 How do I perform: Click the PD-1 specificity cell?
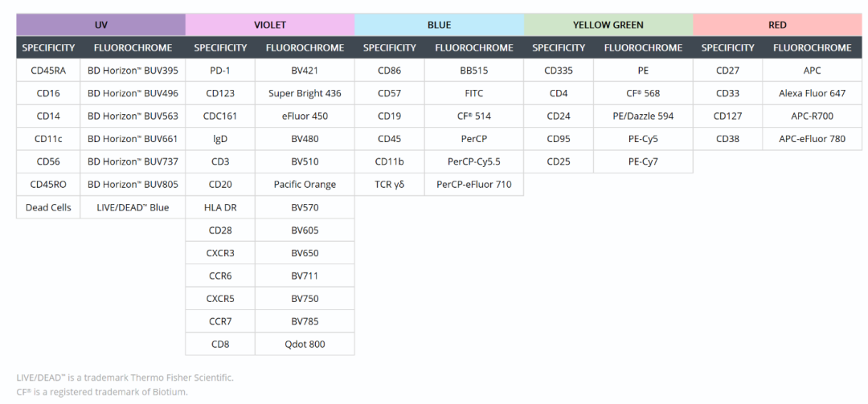(220, 71)
